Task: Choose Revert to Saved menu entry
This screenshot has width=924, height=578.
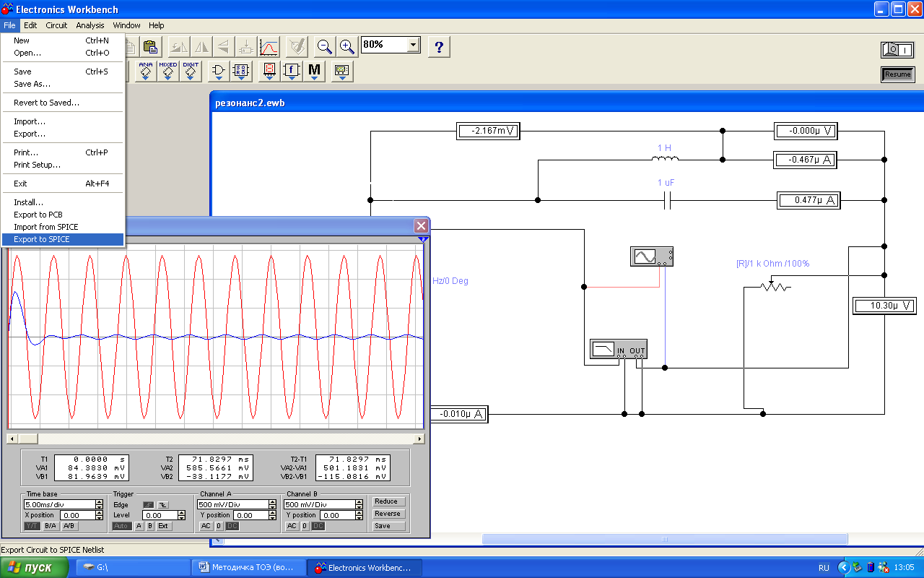Action: [x=63, y=103]
